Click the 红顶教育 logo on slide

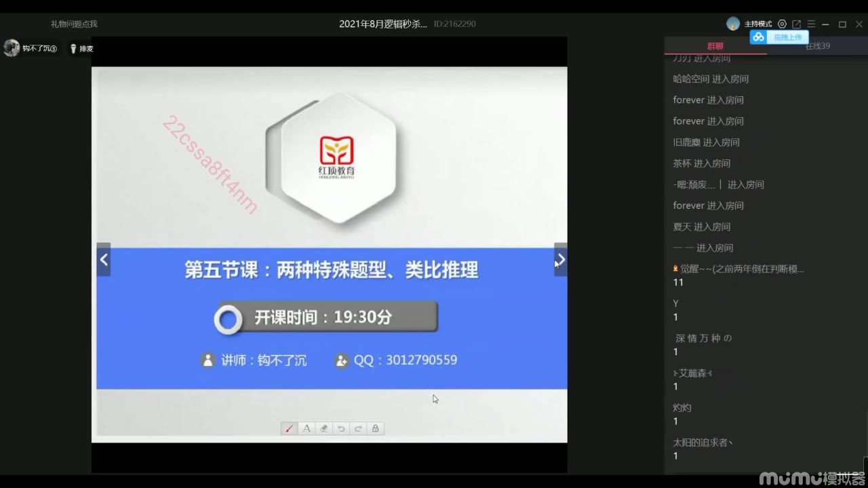pos(337,157)
